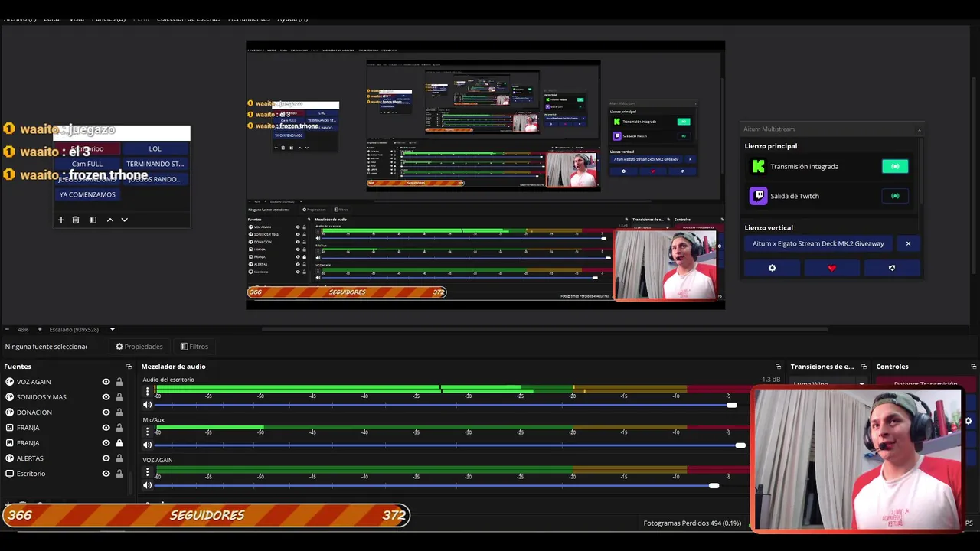
Task: Toggle the Salida de Twitch stream output
Action: (895, 196)
